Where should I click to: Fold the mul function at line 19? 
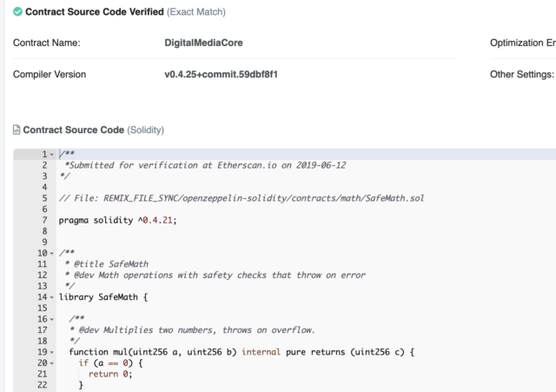coord(52,352)
